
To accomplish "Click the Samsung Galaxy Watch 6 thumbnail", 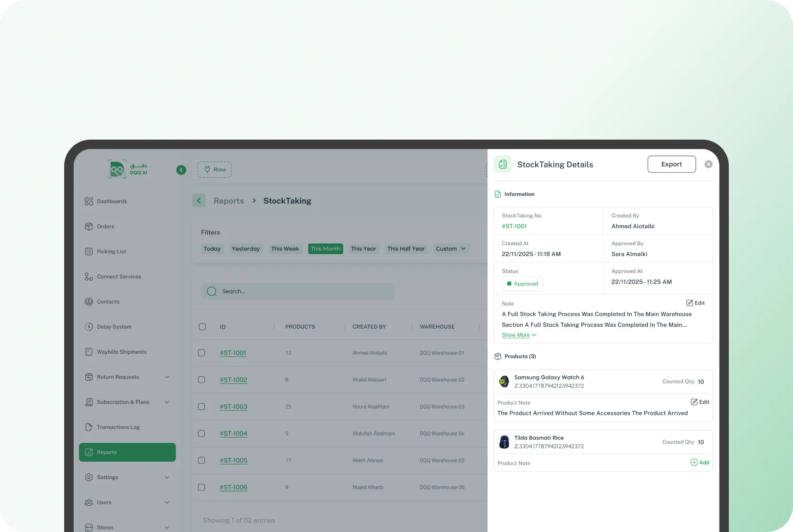I will (504, 382).
